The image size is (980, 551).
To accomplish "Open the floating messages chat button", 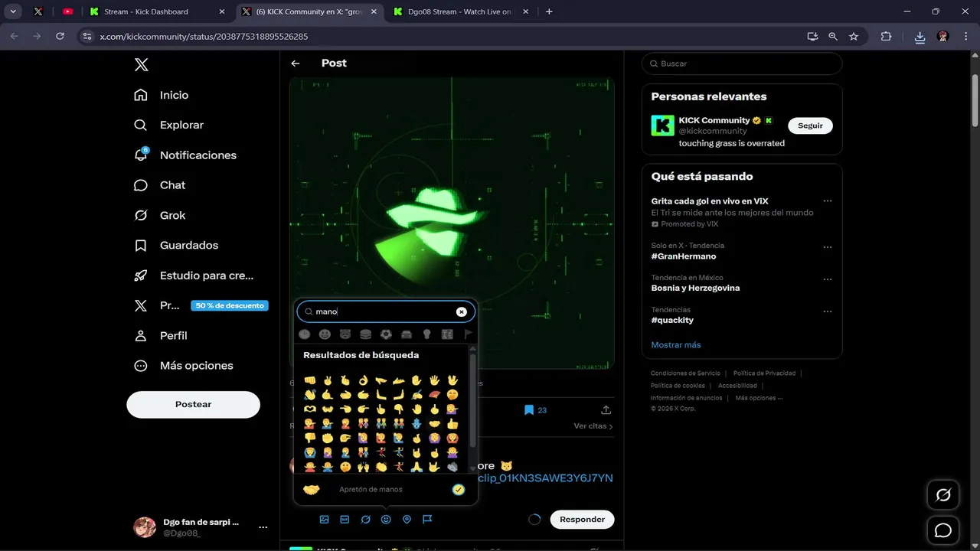I will (943, 530).
